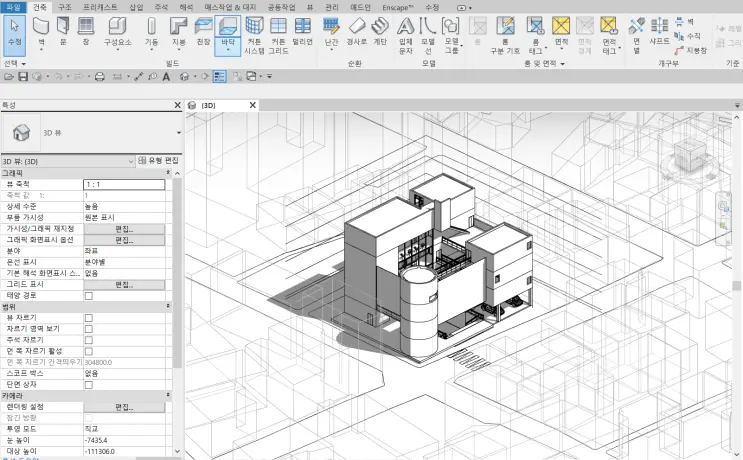This screenshot has width=743, height=460.
Task: Switch to the 매스작업 & 대지 ribbon tab
Action: click(230, 8)
